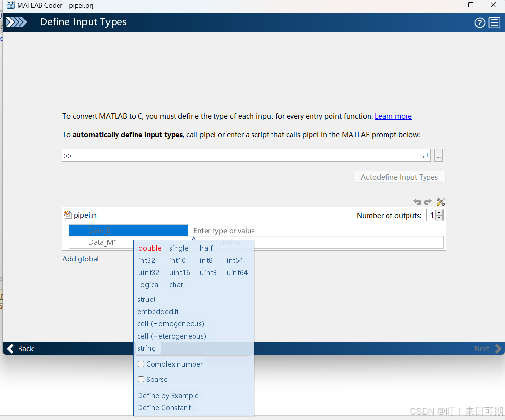The height and width of the screenshot is (420, 505).
Task: Select double type from popup
Action: click(x=150, y=248)
